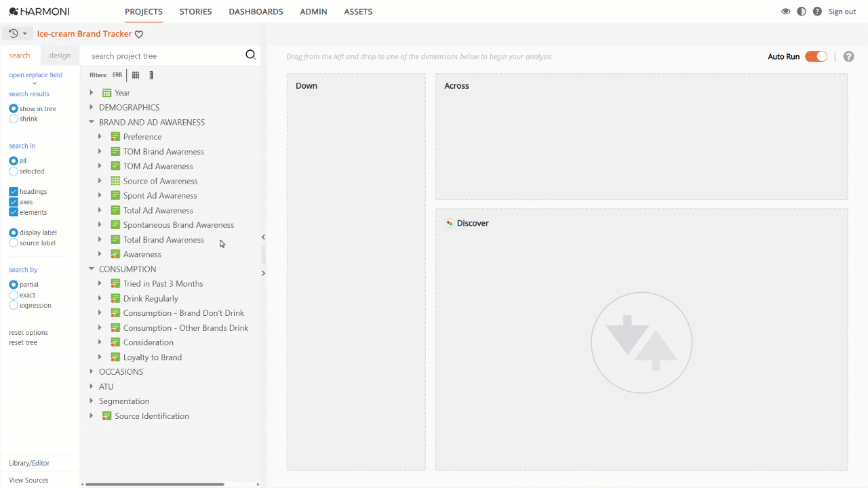The width and height of the screenshot is (868, 488).
Task: Open the history clock dropdown
Action: point(17,33)
